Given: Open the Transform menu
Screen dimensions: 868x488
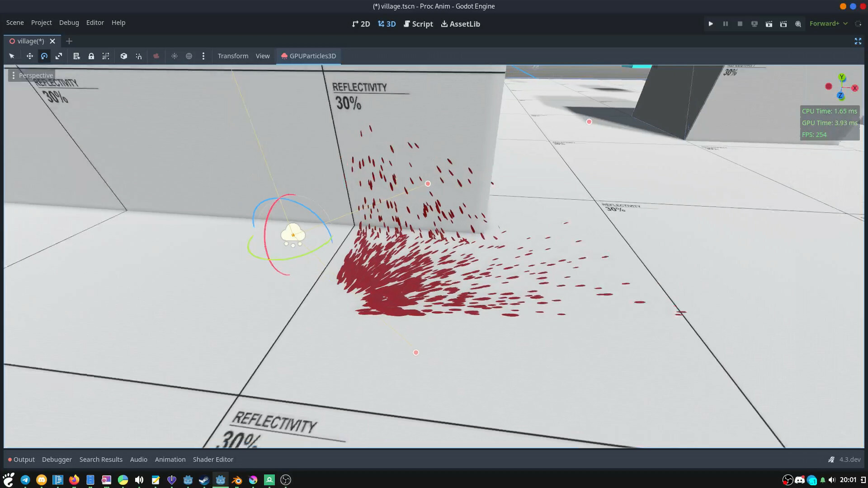Looking at the screenshot, I should click(x=233, y=56).
